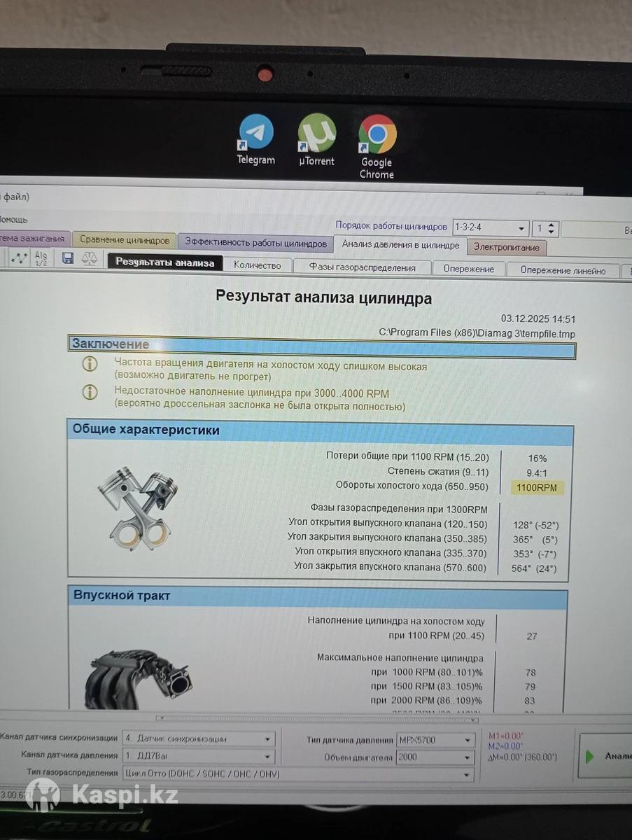632x840 pixels.
Task: Open Google Chrome shortcut
Action: (x=377, y=134)
